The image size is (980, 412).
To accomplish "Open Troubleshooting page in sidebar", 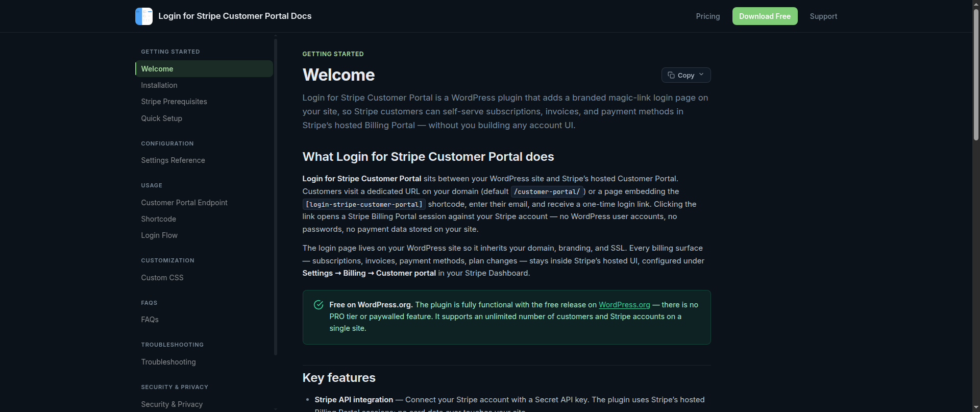I will (x=168, y=362).
